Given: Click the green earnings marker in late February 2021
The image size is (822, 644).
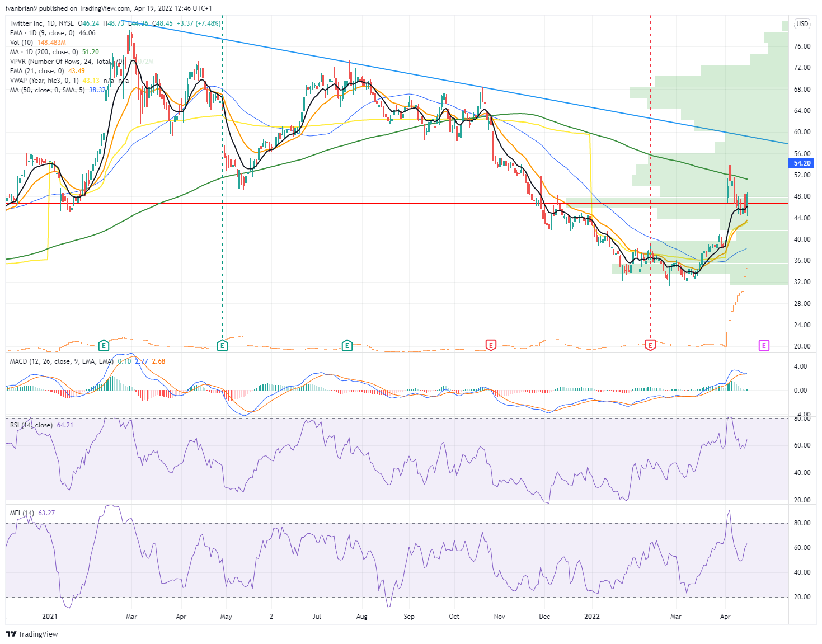Looking at the screenshot, I should 104,345.
